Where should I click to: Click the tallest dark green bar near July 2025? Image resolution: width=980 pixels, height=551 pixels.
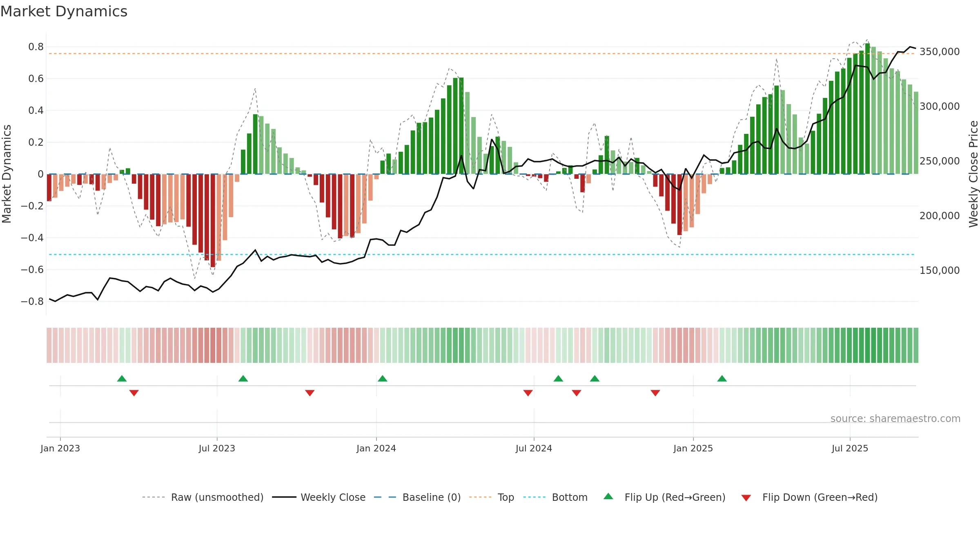pos(867,109)
